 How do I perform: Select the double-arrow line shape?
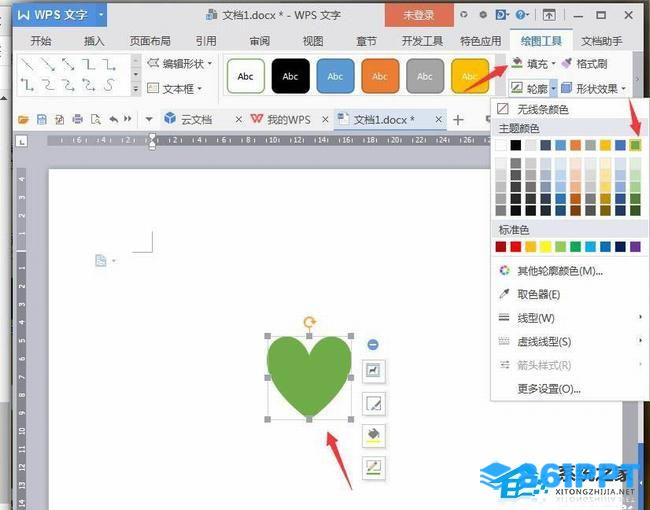point(68,64)
